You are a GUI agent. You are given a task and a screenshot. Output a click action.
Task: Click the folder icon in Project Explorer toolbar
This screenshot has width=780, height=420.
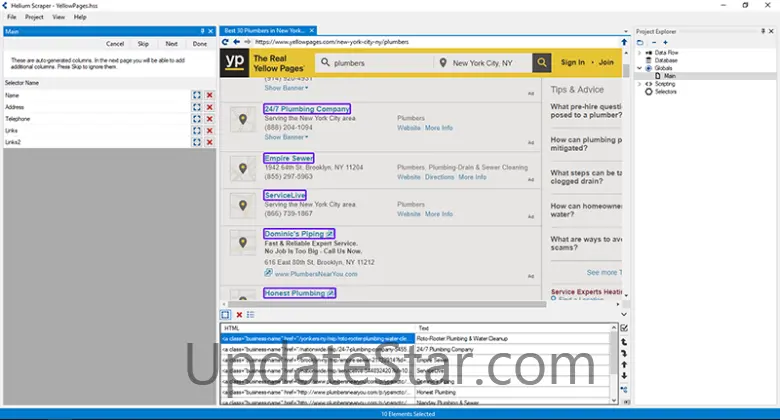(640, 43)
